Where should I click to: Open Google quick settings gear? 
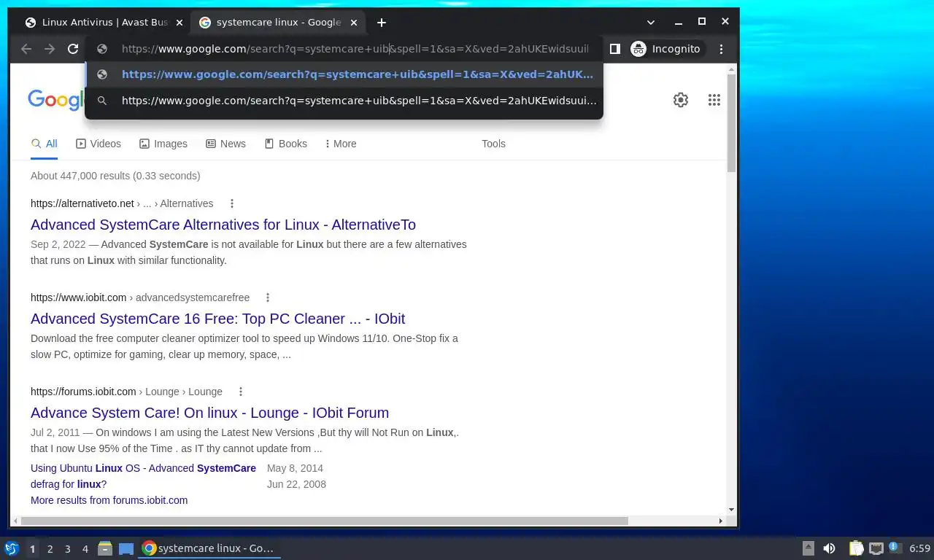(681, 100)
